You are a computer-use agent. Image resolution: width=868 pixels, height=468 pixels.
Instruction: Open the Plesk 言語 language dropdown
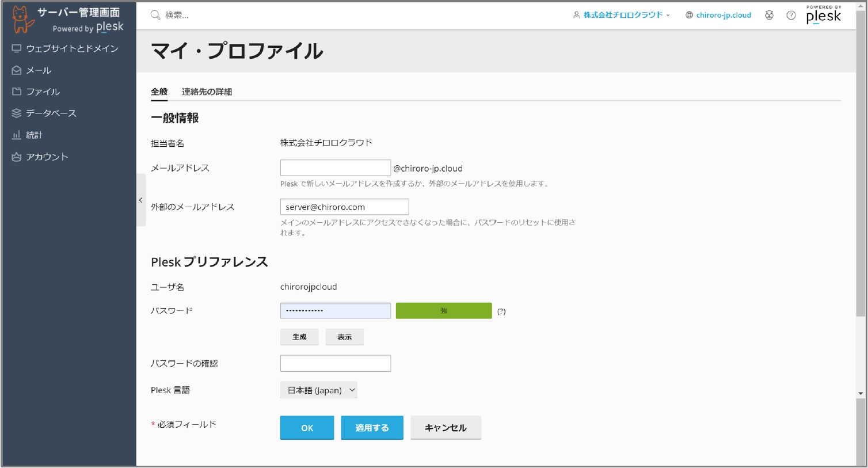319,390
